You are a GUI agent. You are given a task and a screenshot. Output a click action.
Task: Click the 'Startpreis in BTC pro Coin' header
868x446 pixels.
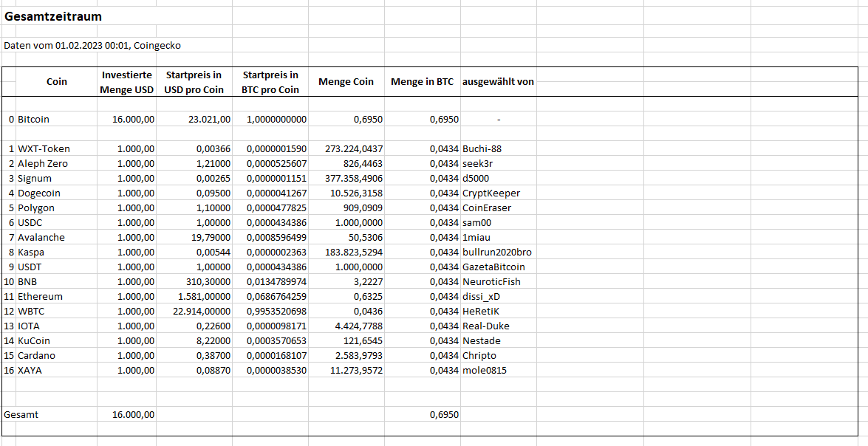click(x=270, y=82)
